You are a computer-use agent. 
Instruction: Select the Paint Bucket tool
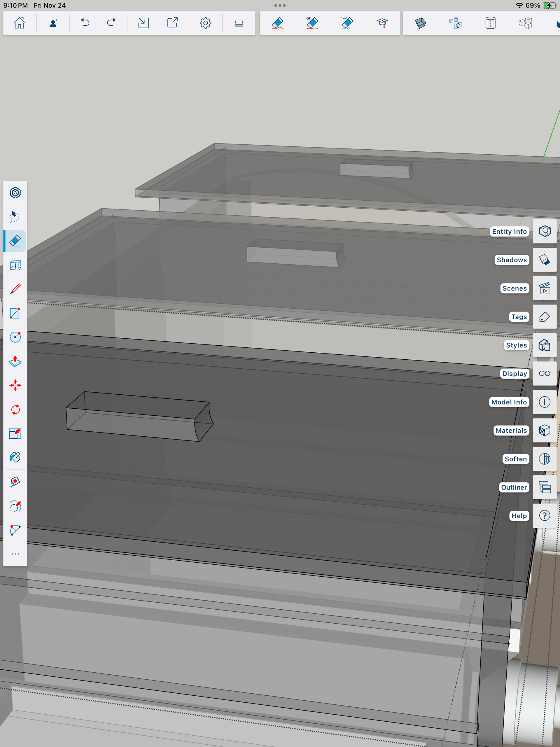tap(15, 457)
